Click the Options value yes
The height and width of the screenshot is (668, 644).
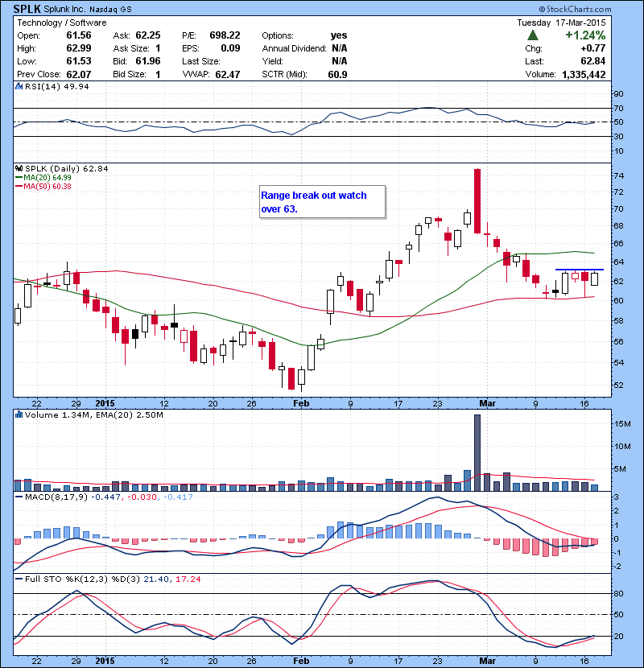(x=339, y=35)
